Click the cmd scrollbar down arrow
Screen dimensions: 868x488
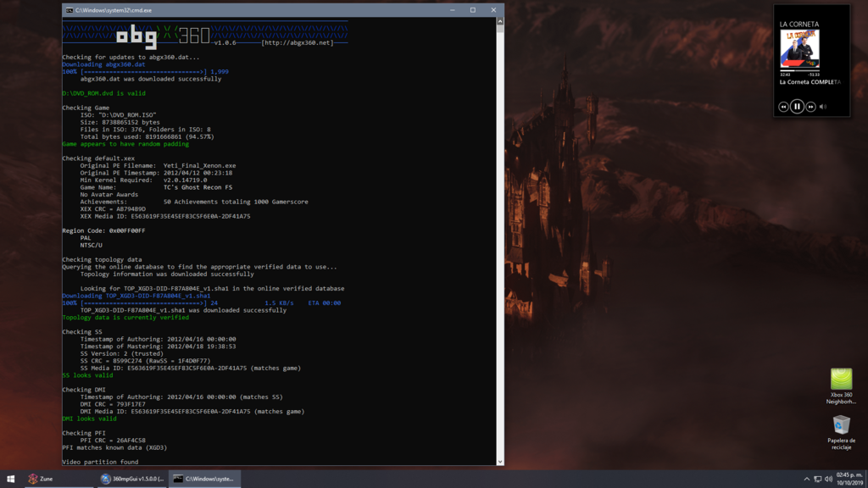(500, 462)
